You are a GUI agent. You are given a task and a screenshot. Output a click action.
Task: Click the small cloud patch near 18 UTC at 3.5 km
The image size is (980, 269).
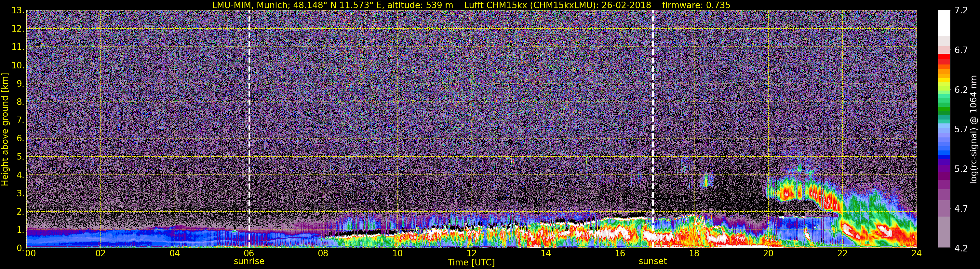[x=706, y=181]
